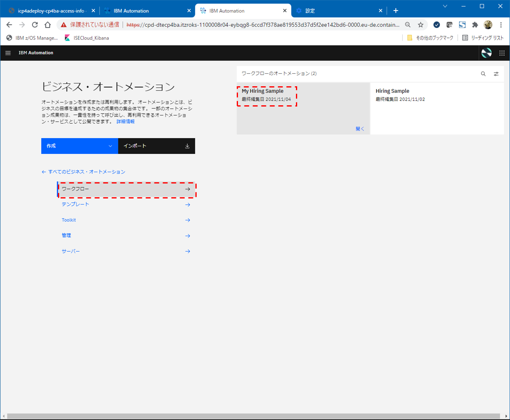The height and width of the screenshot is (420, 510).
Task: Open the My Hiring Sample automation card
Action: [x=303, y=109]
